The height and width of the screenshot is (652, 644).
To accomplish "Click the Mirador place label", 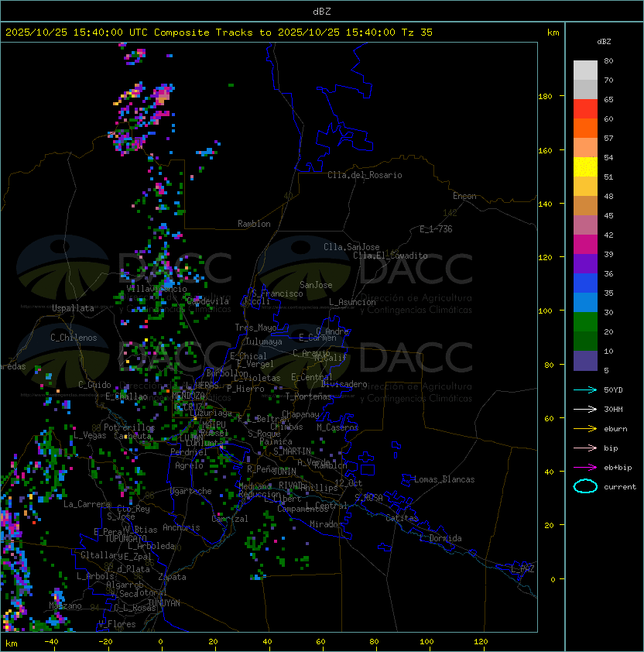I will (327, 524).
